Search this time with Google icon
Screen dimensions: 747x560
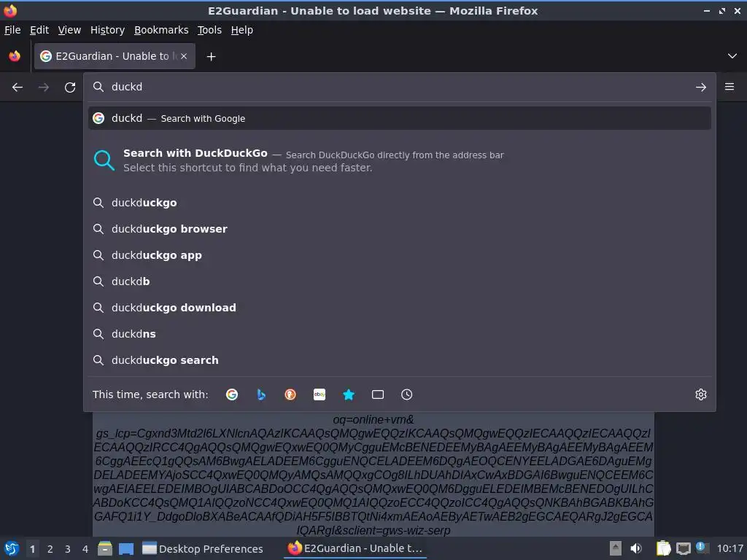(x=232, y=394)
